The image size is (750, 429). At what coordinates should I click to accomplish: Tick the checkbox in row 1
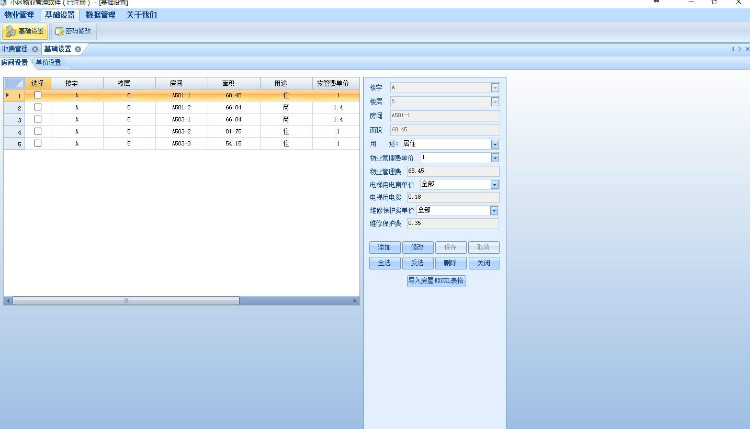(x=38, y=95)
